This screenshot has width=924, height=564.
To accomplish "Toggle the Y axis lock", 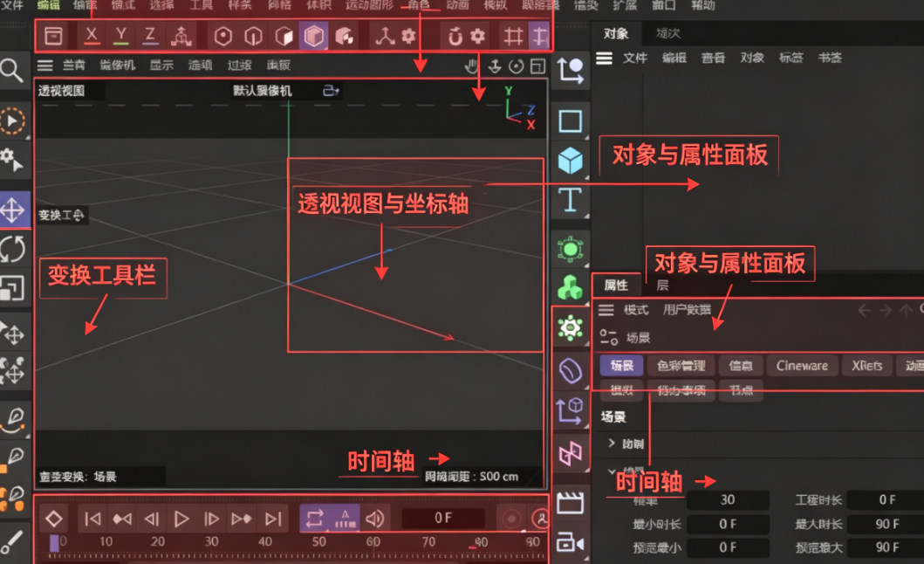I will pyautogui.click(x=120, y=36).
